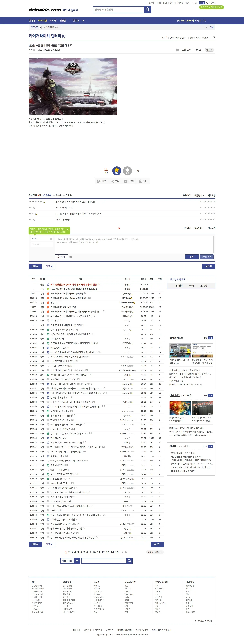Click the question mark help icon

pos(71,257)
